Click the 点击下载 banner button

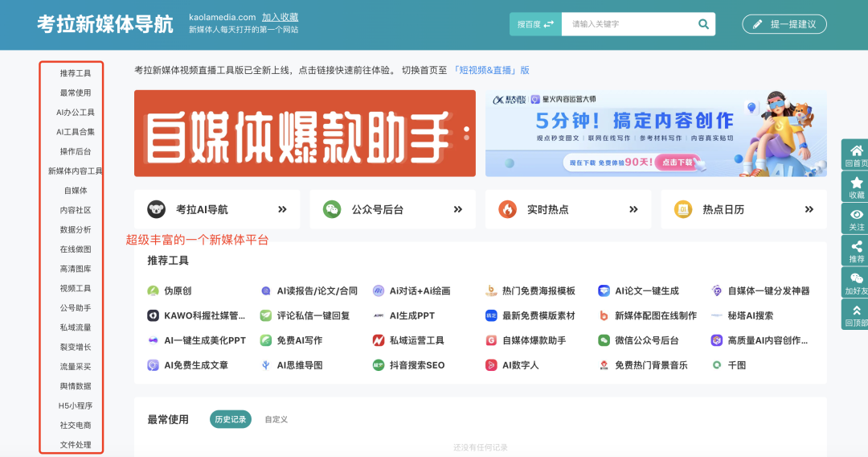[678, 163]
